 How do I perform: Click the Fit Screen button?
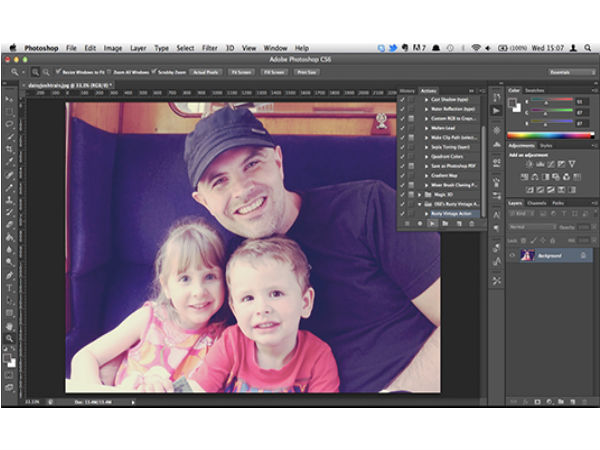pos(241,72)
